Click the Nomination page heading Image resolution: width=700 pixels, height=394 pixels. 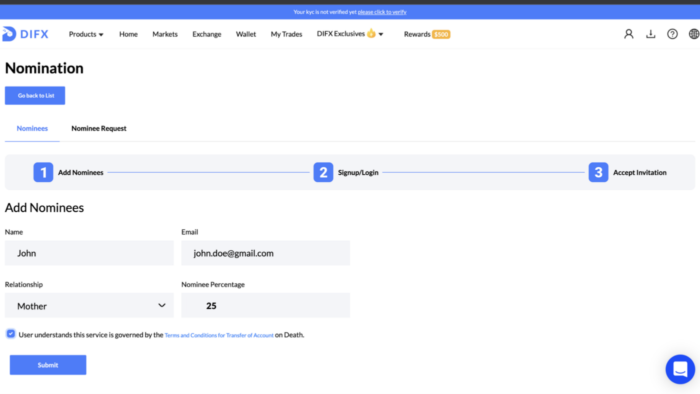coord(44,68)
